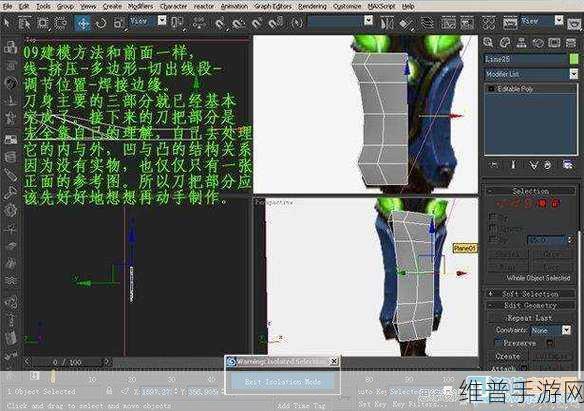This screenshot has height=411, width=584.
Task: Open the Select by Name tool
Action: (x=25, y=23)
